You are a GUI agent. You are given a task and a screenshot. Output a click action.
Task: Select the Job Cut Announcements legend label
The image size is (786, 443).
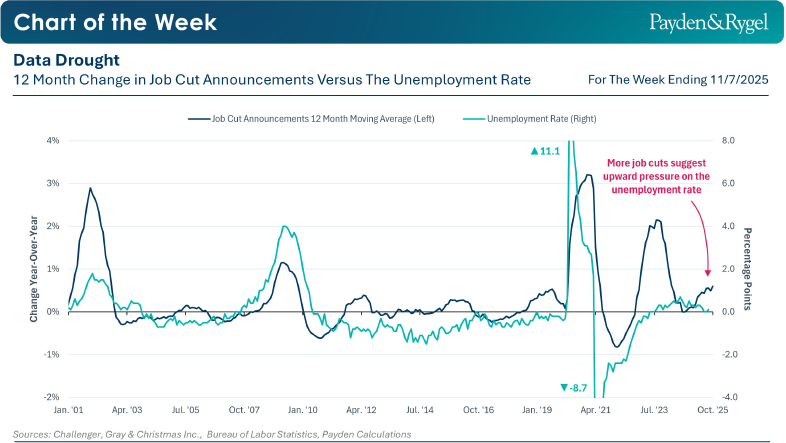pos(321,118)
